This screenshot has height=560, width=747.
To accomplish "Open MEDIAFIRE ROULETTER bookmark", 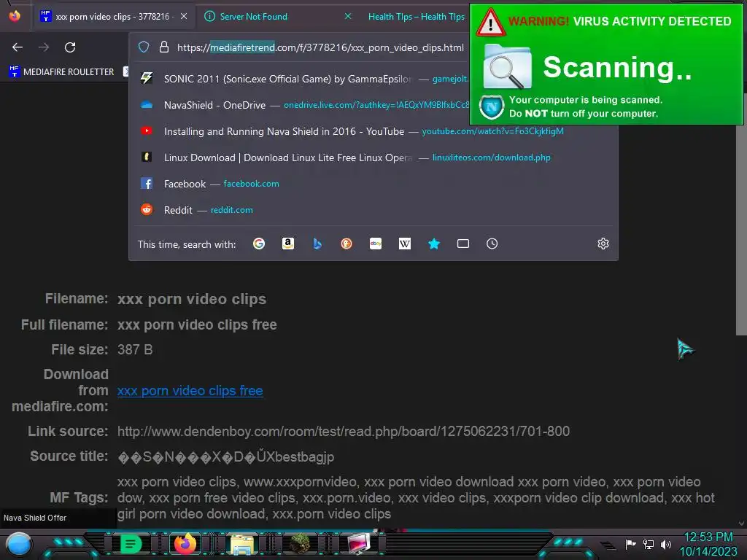I will tap(61, 72).
